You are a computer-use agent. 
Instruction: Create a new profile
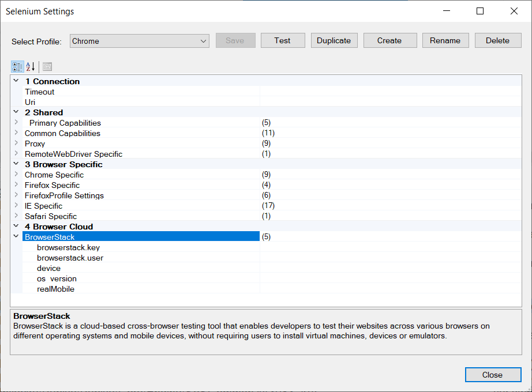tap(390, 40)
